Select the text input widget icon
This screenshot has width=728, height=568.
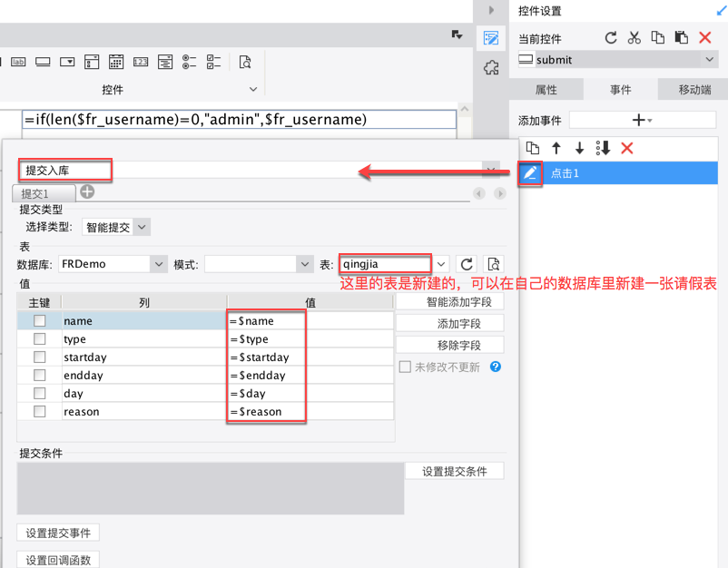[43, 62]
